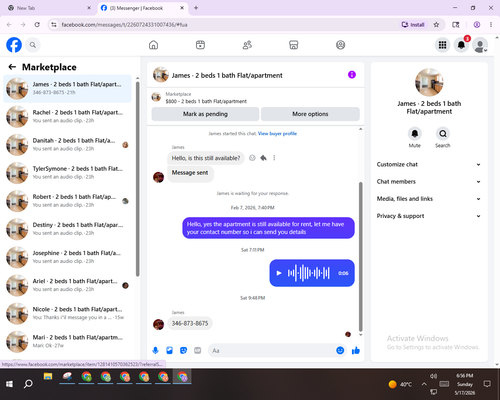Record a voice clip with microphone icon
Viewport: 500px width, 400px height.
tap(155, 350)
